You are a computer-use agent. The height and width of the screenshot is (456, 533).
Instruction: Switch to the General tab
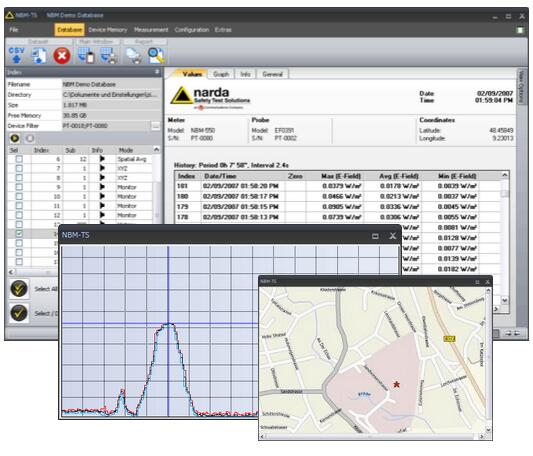[273, 74]
